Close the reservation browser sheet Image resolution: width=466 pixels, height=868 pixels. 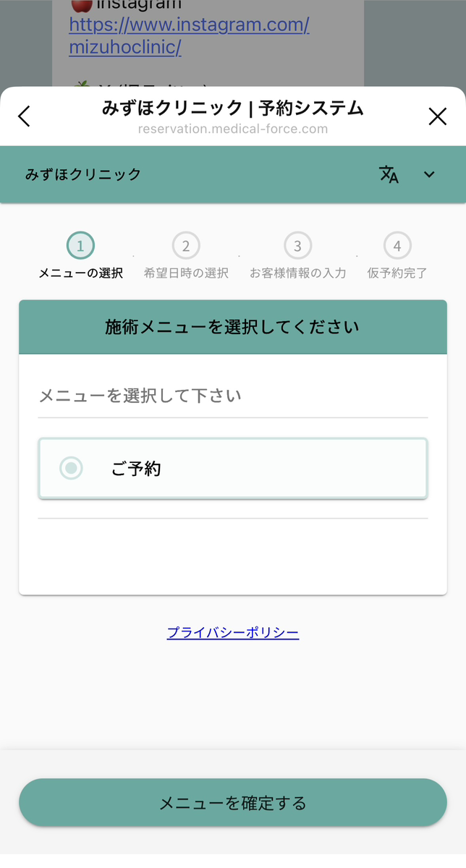coord(438,116)
